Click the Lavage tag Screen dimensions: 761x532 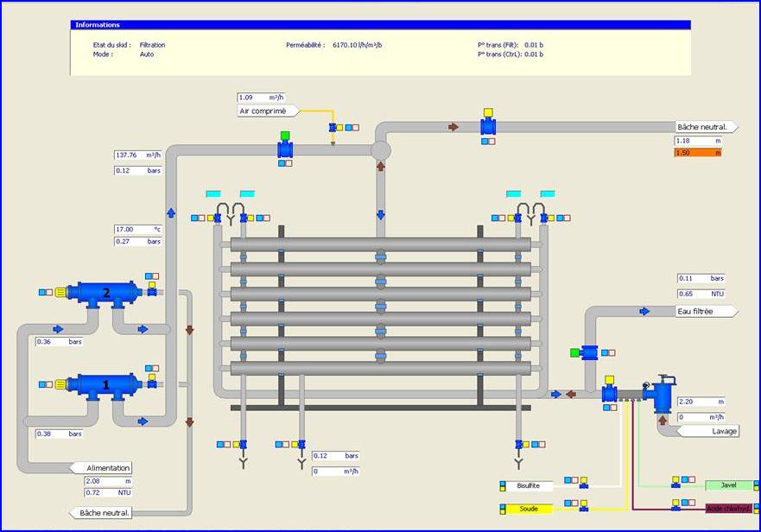pyautogui.click(x=708, y=431)
